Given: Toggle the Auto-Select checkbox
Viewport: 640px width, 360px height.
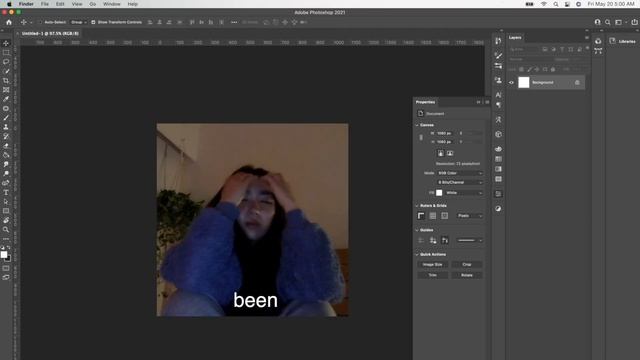Looking at the screenshot, I should tap(40, 22).
